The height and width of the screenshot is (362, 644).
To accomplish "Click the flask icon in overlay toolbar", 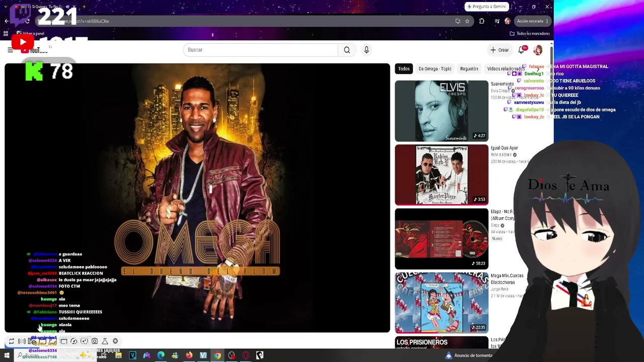I will (x=105, y=341).
